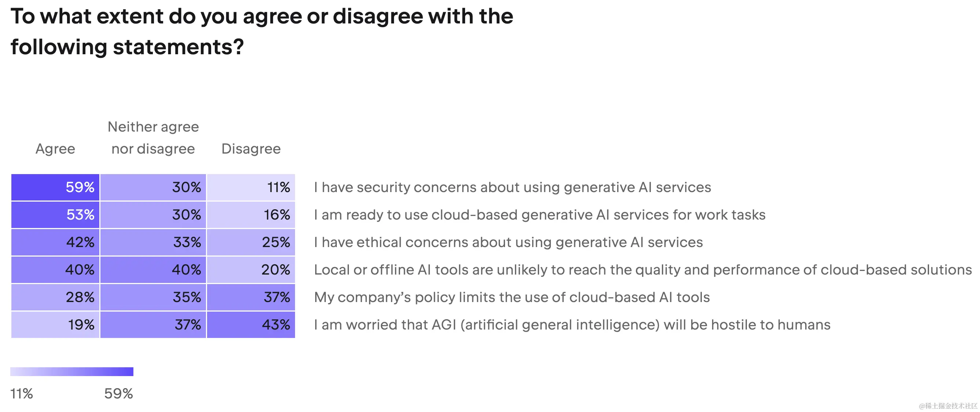The height and width of the screenshot is (412, 980).
Task: Click the Neither agree nor disagree column header
Action: pyautogui.click(x=153, y=138)
